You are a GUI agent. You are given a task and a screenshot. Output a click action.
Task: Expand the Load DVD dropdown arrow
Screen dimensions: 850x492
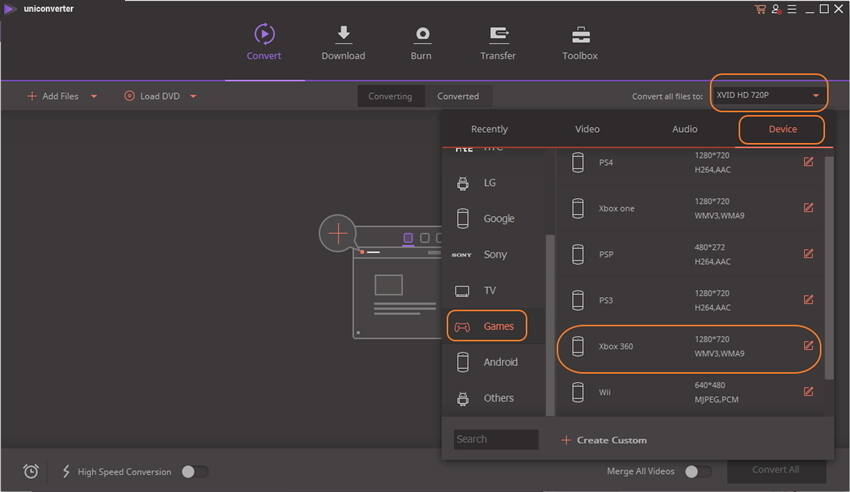click(x=194, y=96)
